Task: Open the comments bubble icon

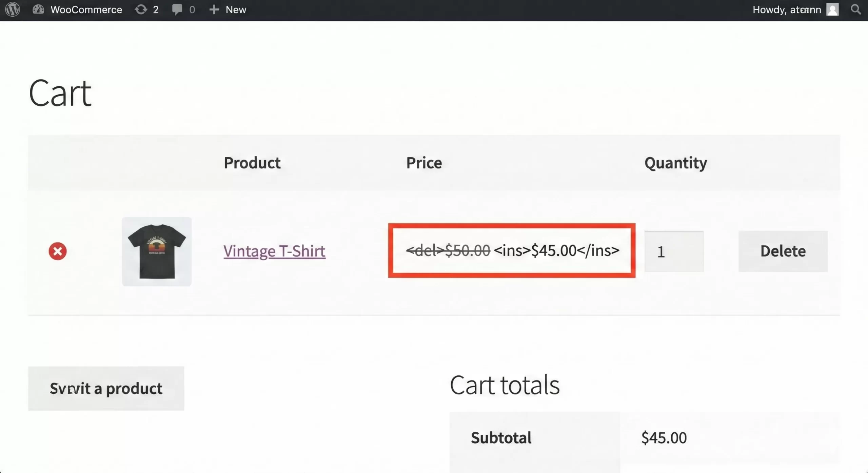Action: [x=177, y=9]
